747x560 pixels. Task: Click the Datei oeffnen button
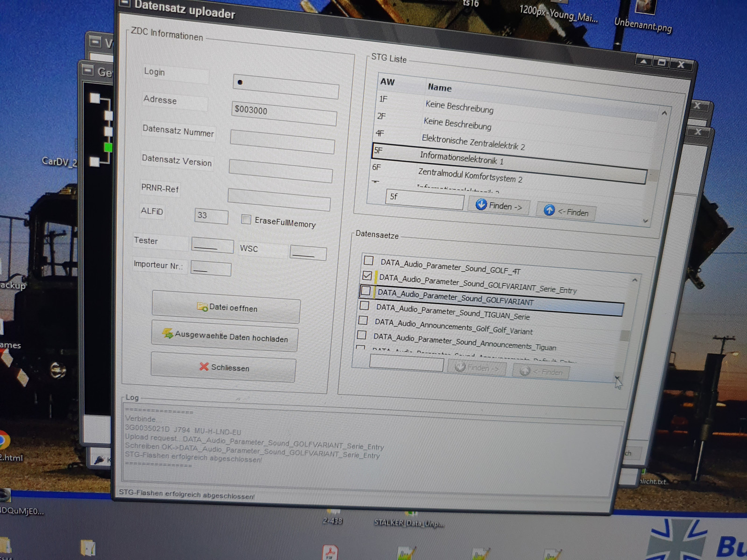coord(226,307)
